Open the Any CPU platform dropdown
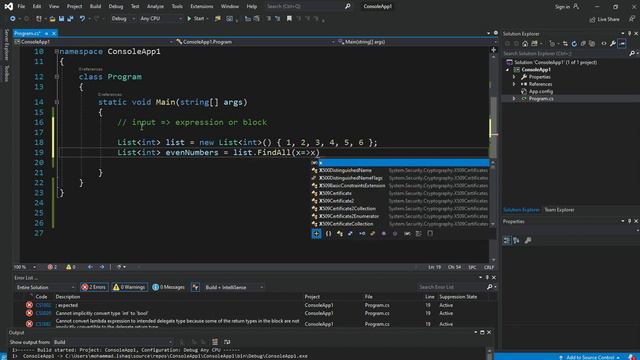 [x=161, y=19]
